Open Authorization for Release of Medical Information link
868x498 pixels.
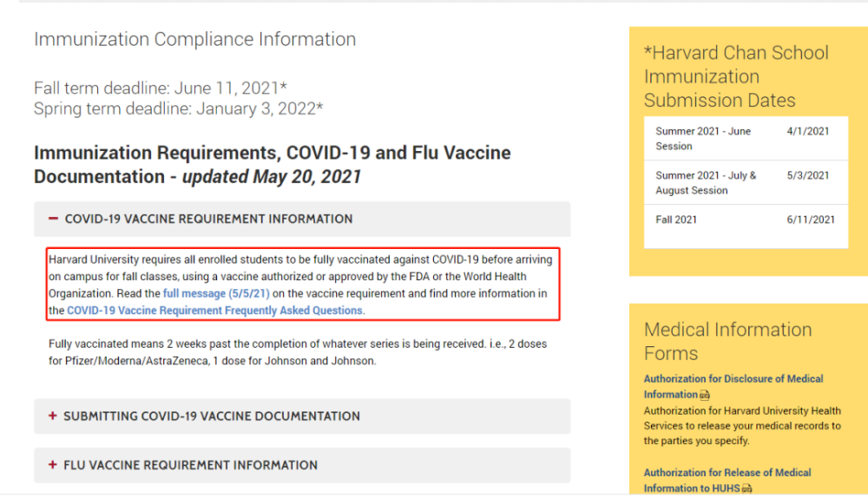[x=727, y=473]
